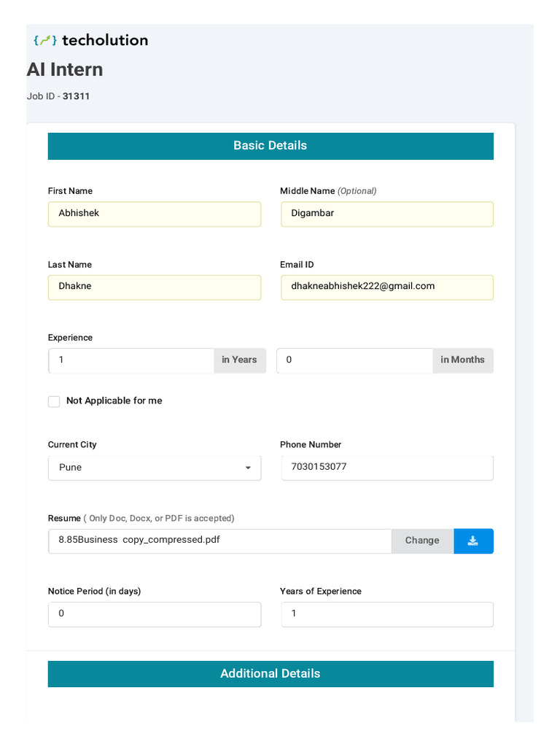Screen dimensions: 560x747
Task: Click the "in Years" unit label
Action: (239, 360)
